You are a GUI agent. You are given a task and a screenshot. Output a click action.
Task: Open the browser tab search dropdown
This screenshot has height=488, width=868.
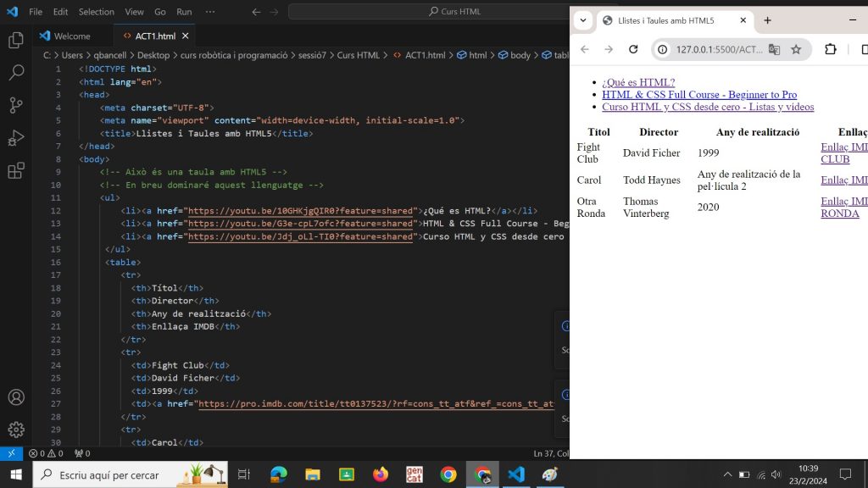583,20
